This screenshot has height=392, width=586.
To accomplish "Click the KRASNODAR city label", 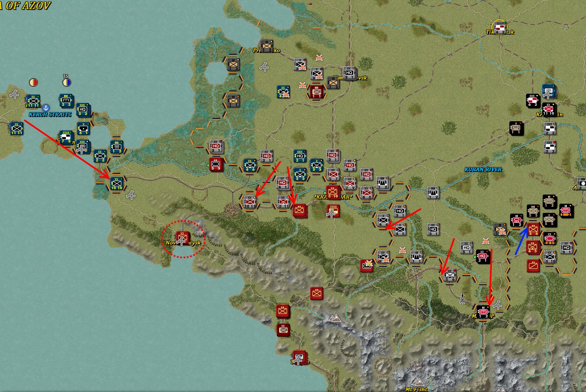I will 333,197.
